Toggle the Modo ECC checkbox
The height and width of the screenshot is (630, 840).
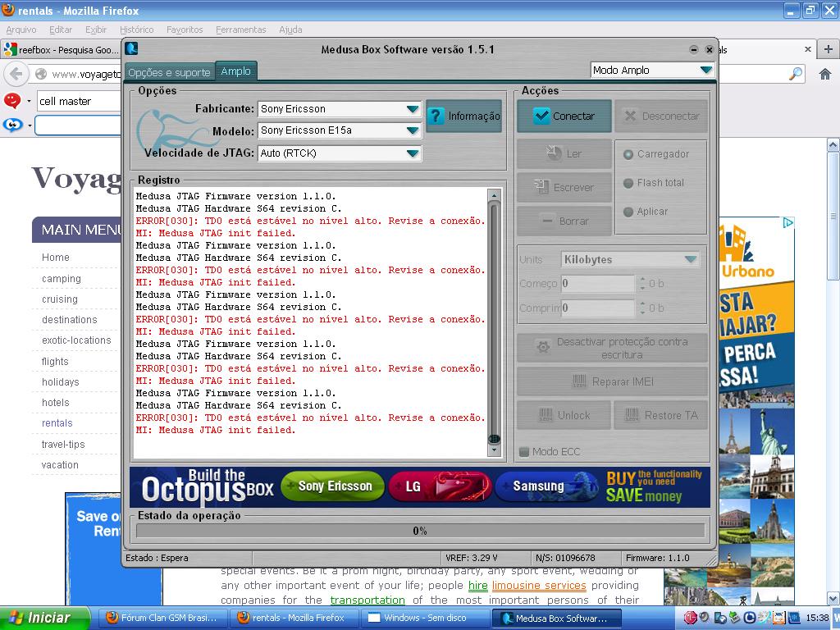(524, 452)
